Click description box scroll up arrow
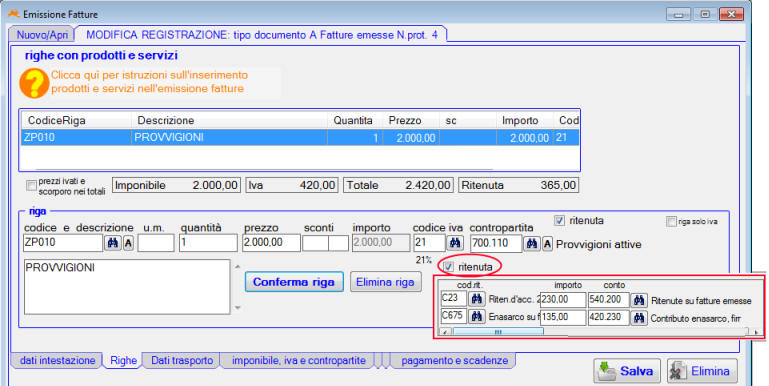 (x=237, y=266)
